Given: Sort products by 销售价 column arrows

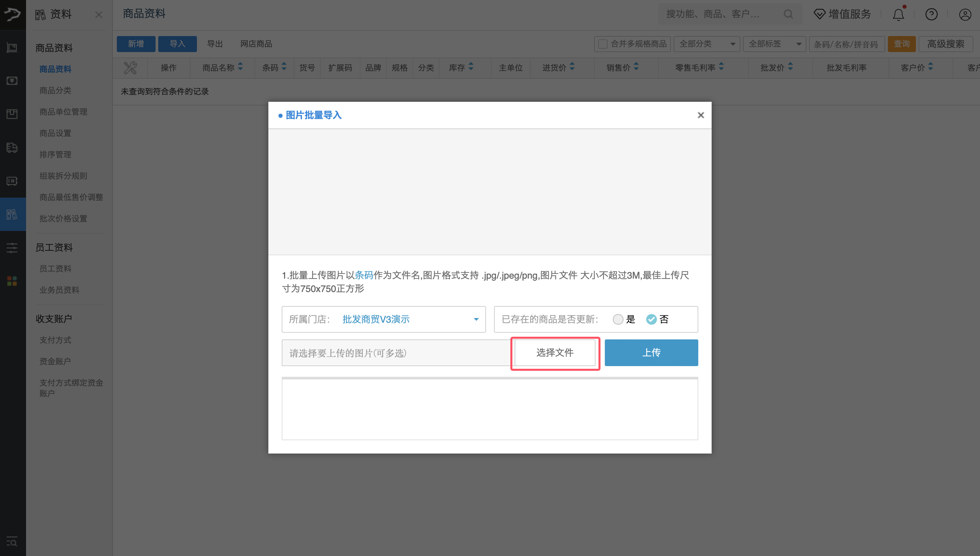Looking at the screenshot, I should pyautogui.click(x=636, y=67).
